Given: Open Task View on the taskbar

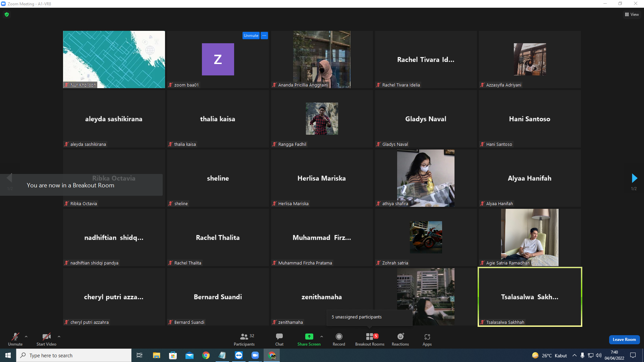Looking at the screenshot, I should 140,355.
